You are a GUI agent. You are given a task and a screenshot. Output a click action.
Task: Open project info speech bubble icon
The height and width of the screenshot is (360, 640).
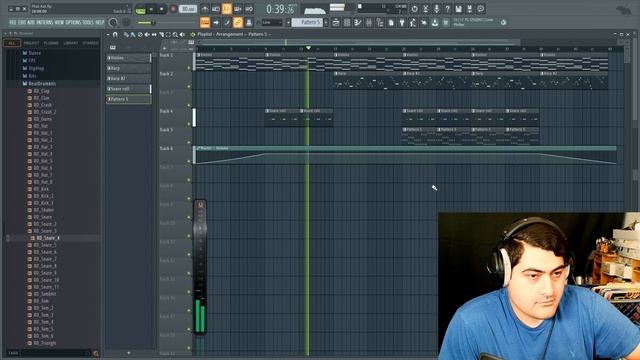pos(481,9)
